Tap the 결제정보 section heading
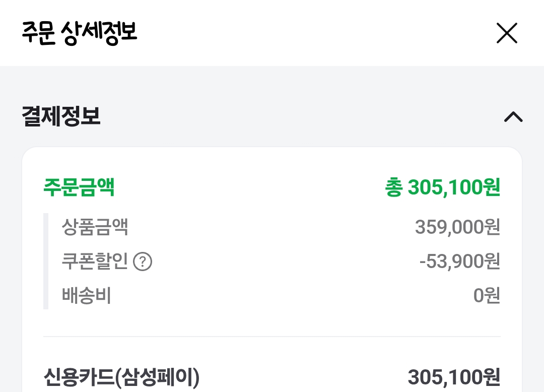This screenshot has height=392, width=544. click(x=61, y=116)
